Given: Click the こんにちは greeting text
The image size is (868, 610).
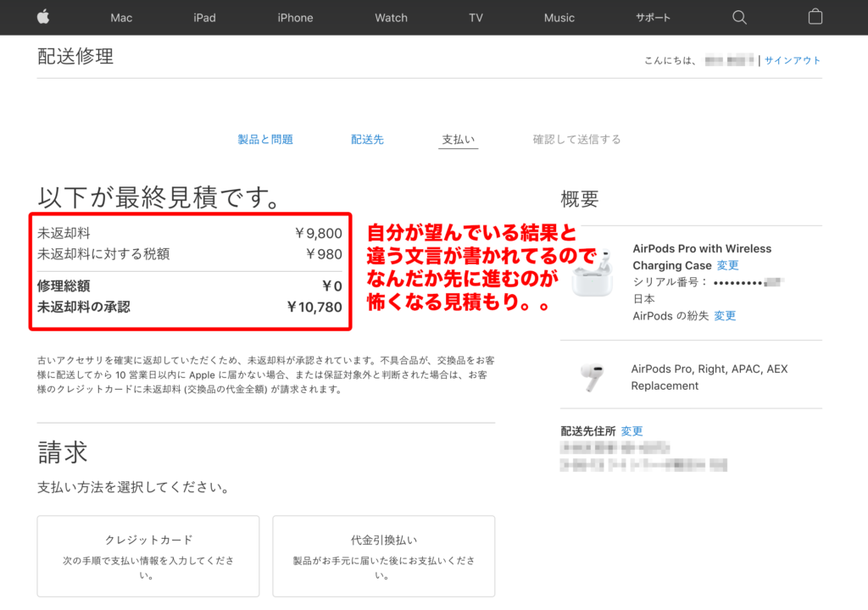Looking at the screenshot, I should [670, 60].
